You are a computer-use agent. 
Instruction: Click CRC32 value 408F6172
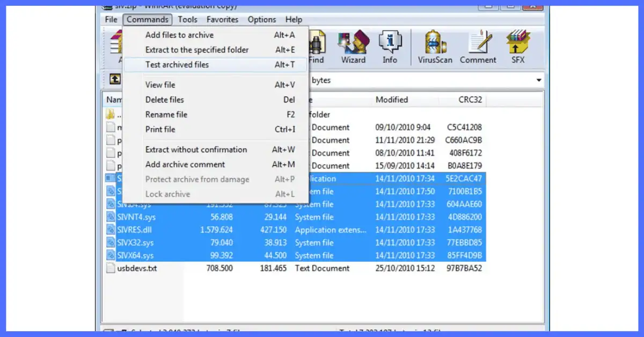click(x=465, y=153)
